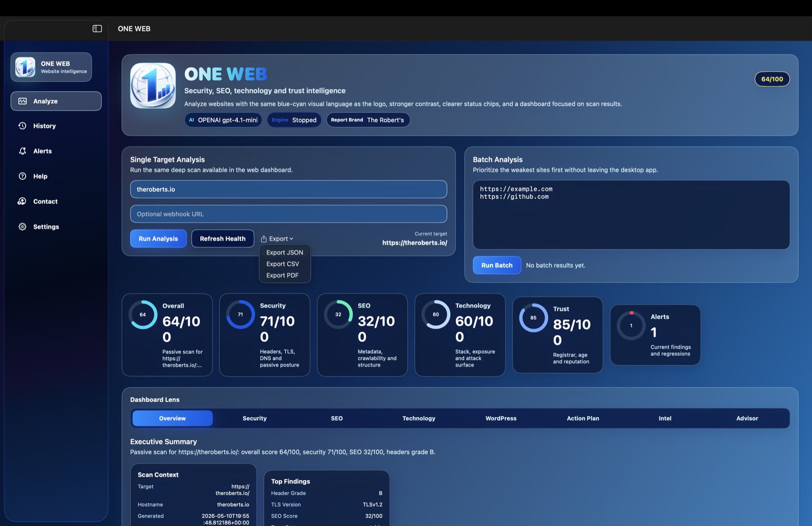The width and height of the screenshot is (812, 526).
Task: Click 'No batch results yet.' text
Action: 556,265
